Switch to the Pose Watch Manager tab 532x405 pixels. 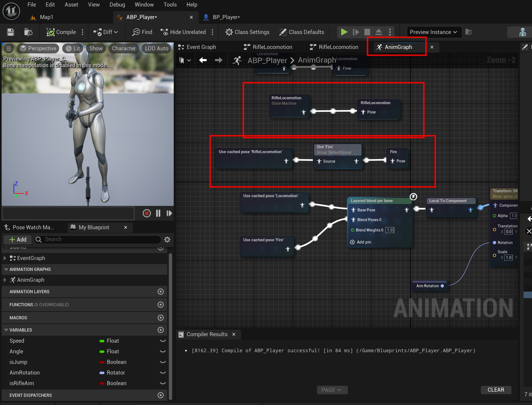[x=29, y=227]
